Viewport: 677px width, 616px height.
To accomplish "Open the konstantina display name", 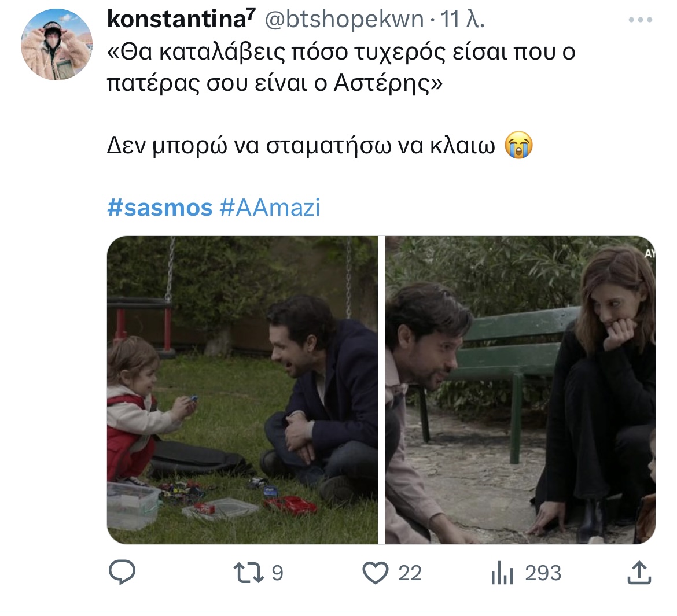I will pyautogui.click(x=181, y=19).
